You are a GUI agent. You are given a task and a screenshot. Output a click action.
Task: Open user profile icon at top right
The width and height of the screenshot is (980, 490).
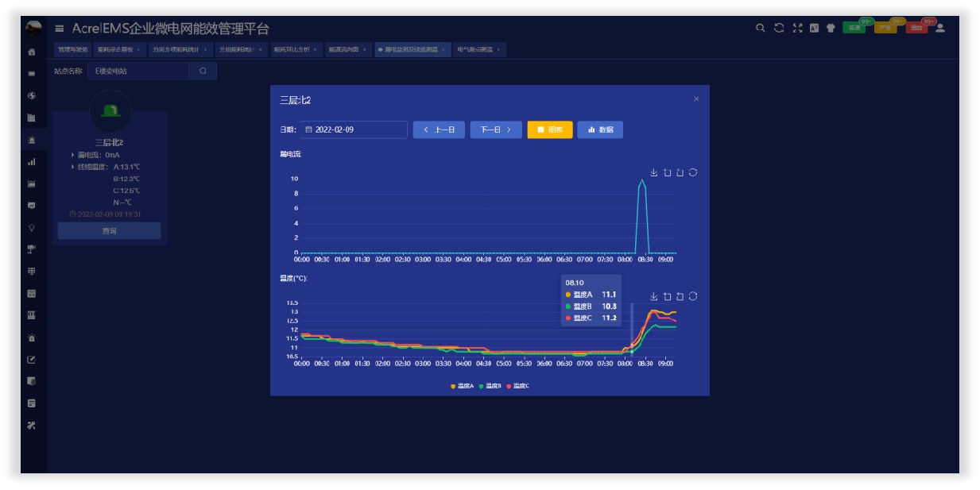940,28
